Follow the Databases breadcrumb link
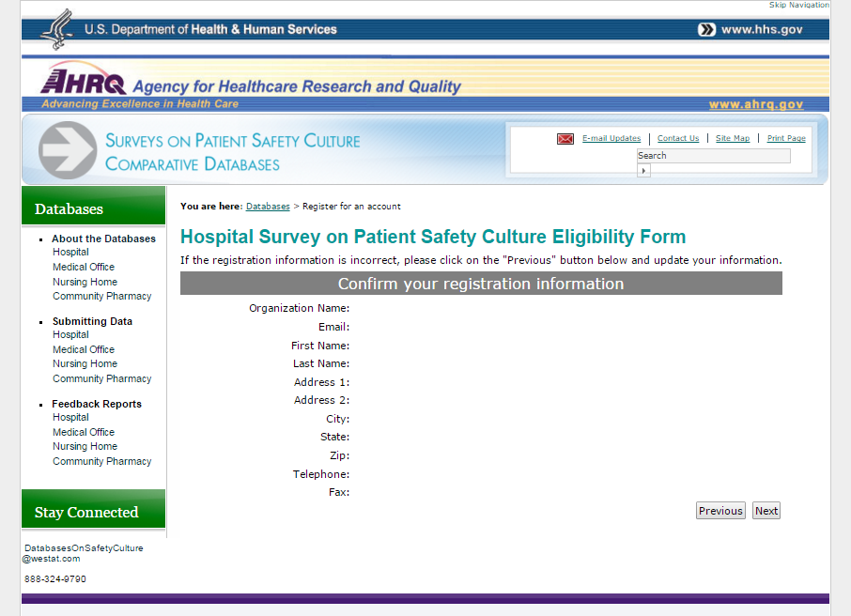The height and width of the screenshot is (616, 851). coord(268,207)
